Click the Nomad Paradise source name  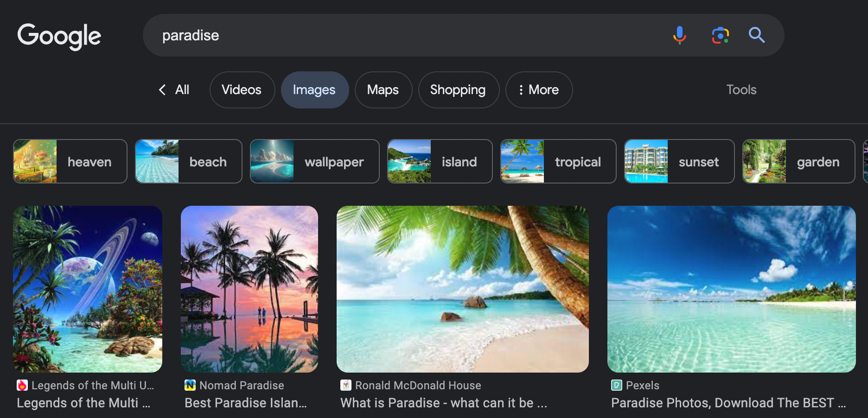242,385
